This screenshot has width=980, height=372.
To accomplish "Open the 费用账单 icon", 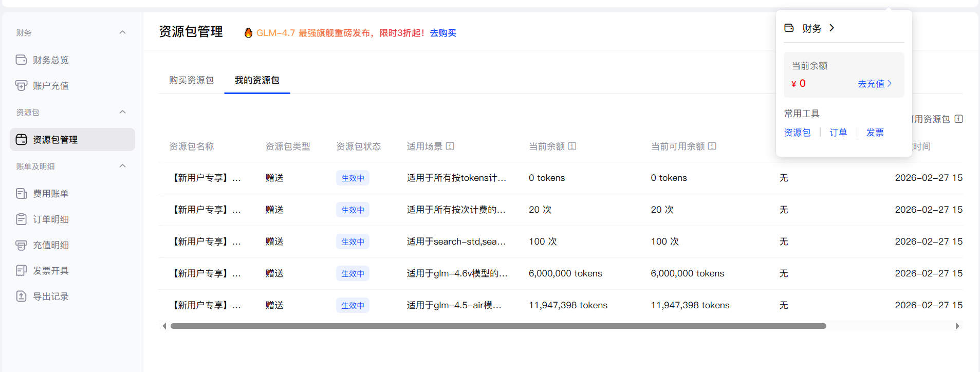I will pyautogui.click(x=21, y=194).
